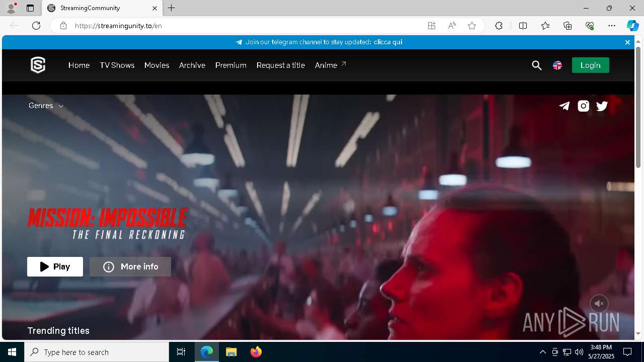644x362 pixels.
Task: Open Collections in Edge toolbar
Action: pyautogui.click(x=568, y=26)
